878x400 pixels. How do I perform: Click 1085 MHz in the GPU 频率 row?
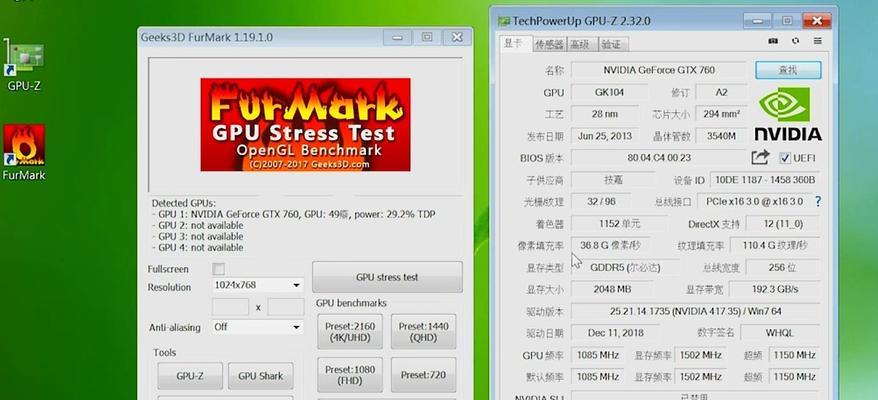tap(597, 355)
